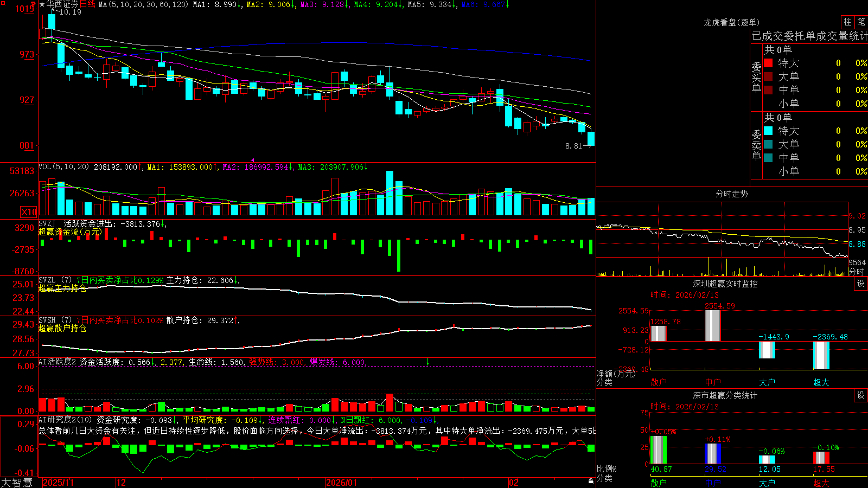Click the VOL(5,10,20) indicator label
The width and height of the screenshot is (868, 488).
[63, 166]
